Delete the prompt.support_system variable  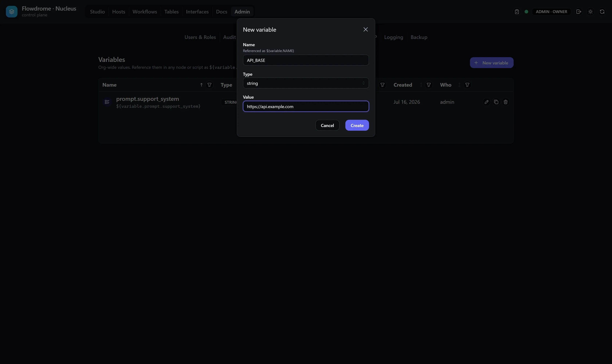(x=505, y=102)
